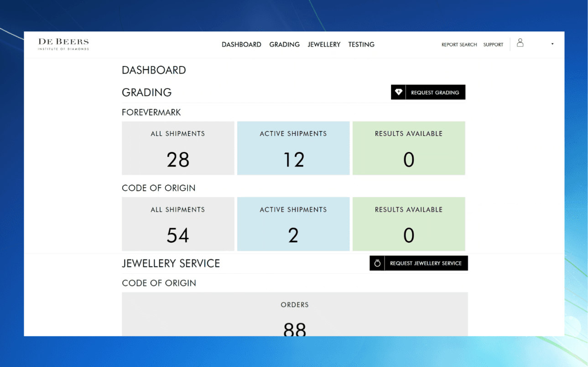588x367 pixels.
Task: Open the Dashboard menu item
Action: pyautogui.click(x=241, y=45)
